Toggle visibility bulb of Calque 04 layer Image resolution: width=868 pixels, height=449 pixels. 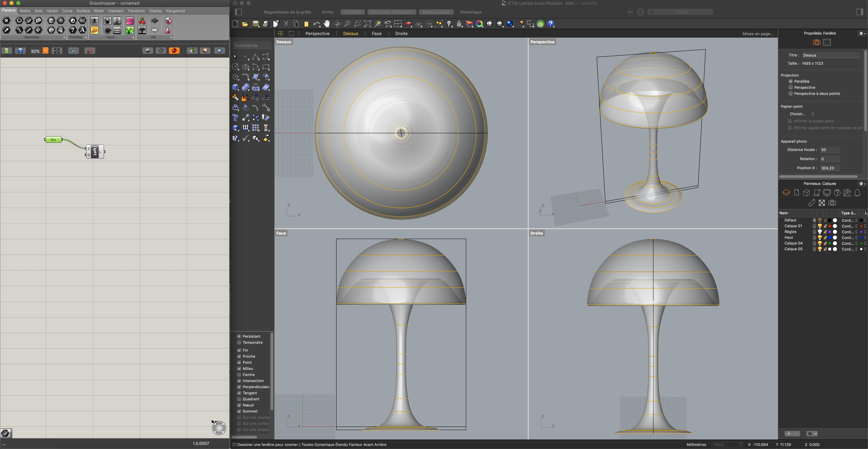click(820, 243)
